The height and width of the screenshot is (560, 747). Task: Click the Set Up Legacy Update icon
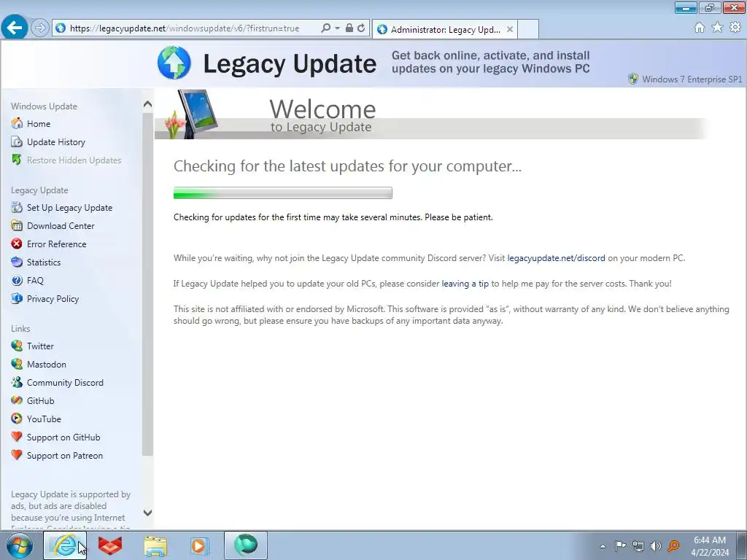pyautogui.click(x=17, y=207)
